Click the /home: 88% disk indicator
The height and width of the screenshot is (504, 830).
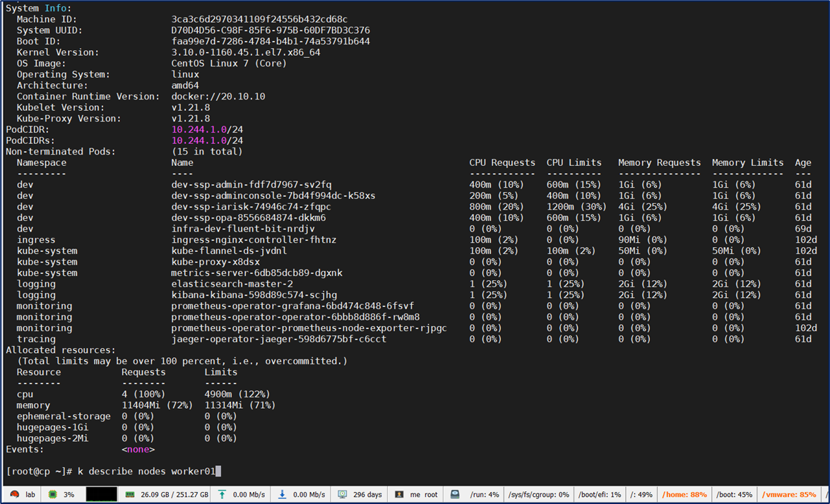click(684, 495)
